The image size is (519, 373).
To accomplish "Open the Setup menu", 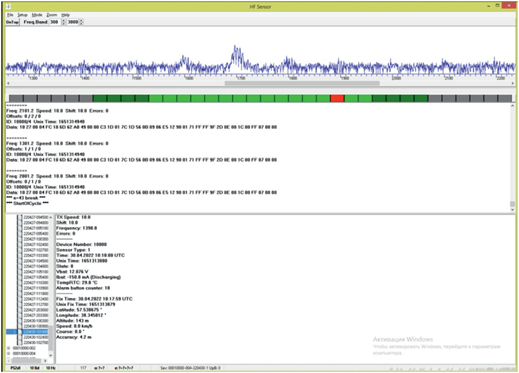I will [22, 15].
